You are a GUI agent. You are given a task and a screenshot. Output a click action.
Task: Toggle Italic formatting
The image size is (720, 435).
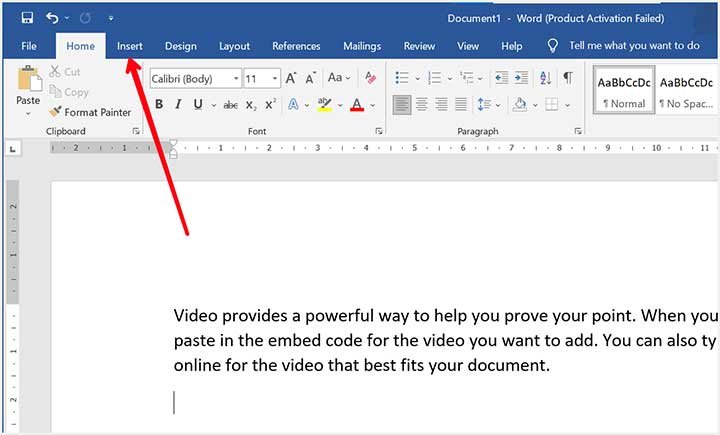[178, 105]
